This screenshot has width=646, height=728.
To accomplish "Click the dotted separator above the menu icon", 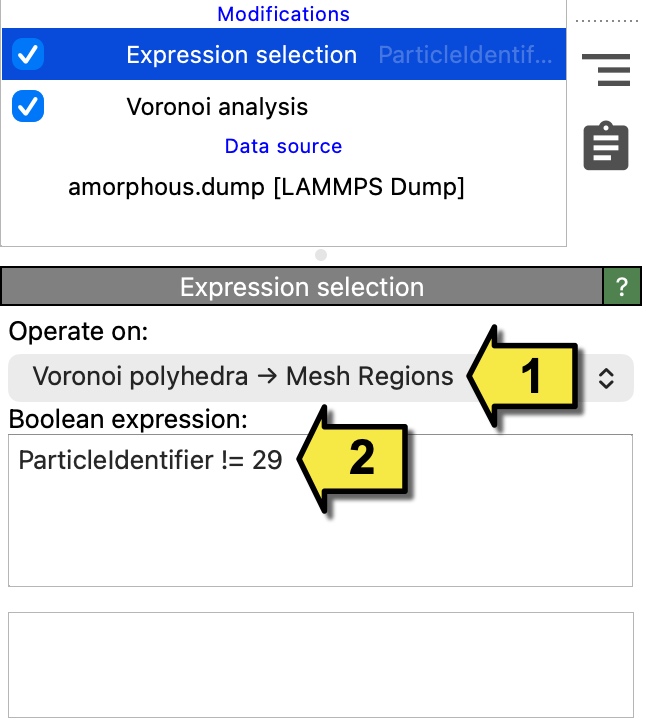I will (x=606, y=20).
